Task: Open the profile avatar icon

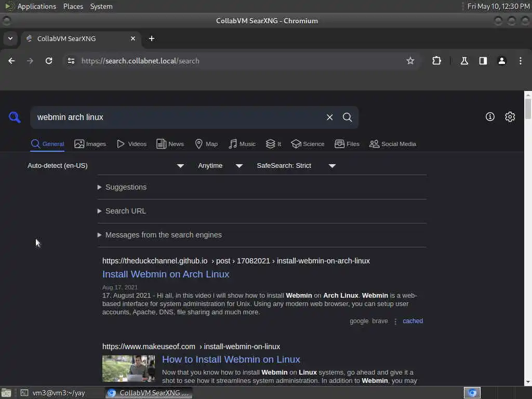Action: 501,61
